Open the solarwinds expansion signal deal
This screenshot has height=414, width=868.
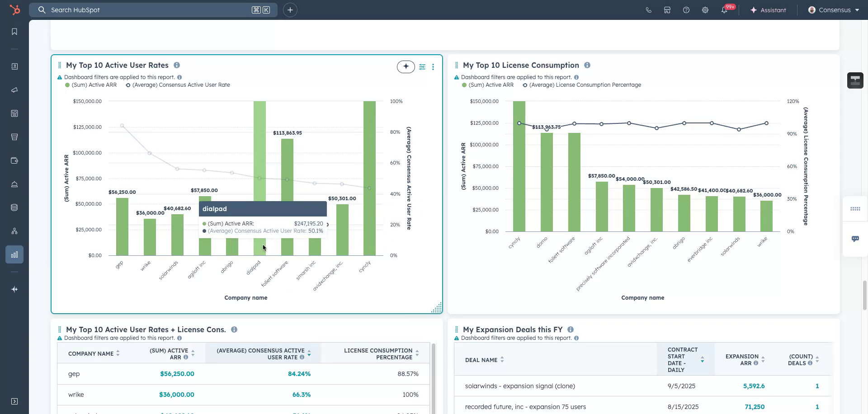[520, 386]
